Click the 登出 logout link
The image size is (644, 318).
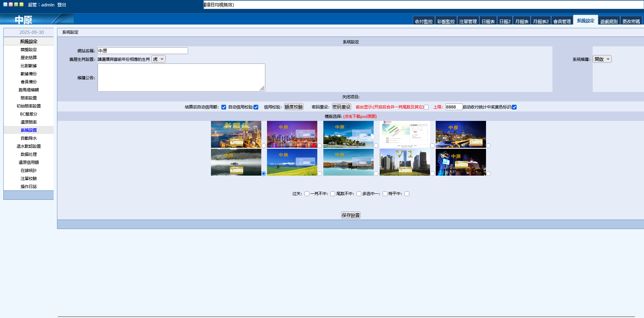click(62, 5)
